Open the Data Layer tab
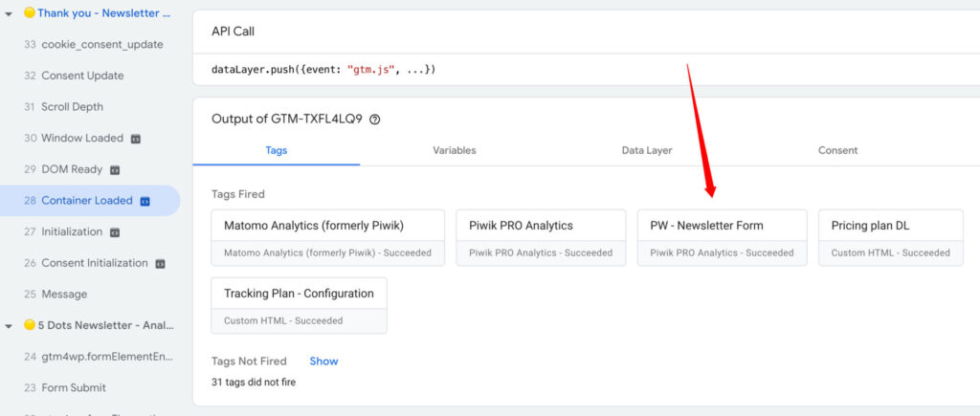 (647, 150)
